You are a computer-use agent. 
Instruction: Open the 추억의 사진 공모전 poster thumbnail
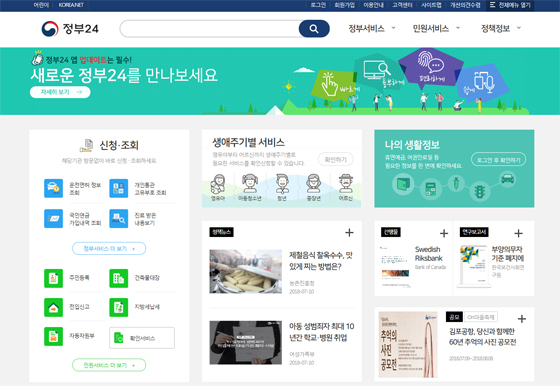click(x=408, y=345)
